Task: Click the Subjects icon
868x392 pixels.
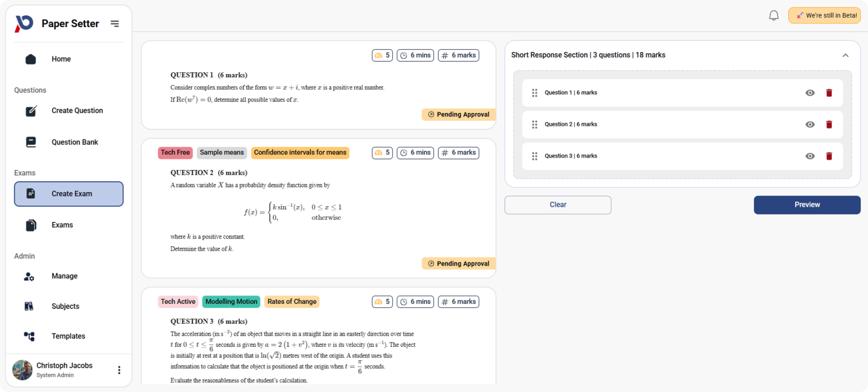Action: 31,306
